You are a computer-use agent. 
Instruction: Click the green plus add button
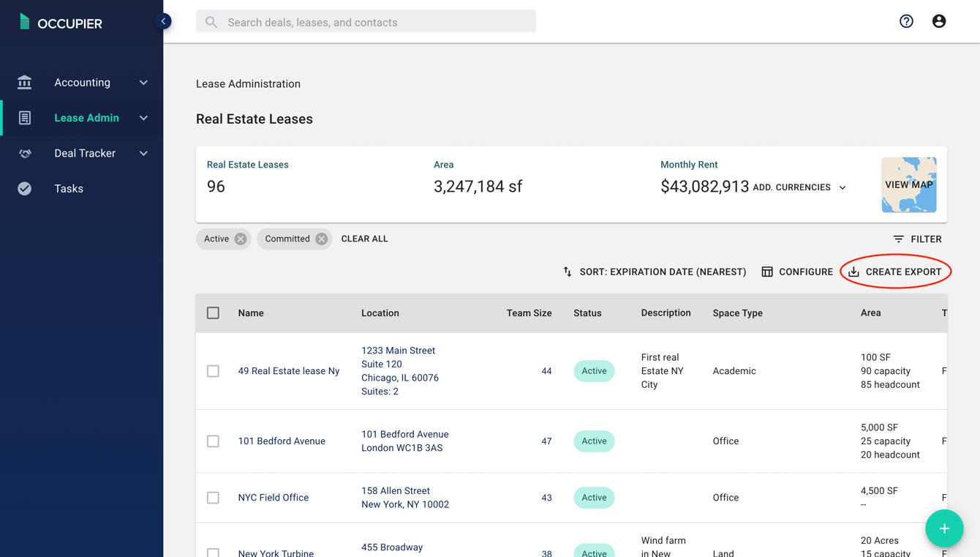point(944,528)
